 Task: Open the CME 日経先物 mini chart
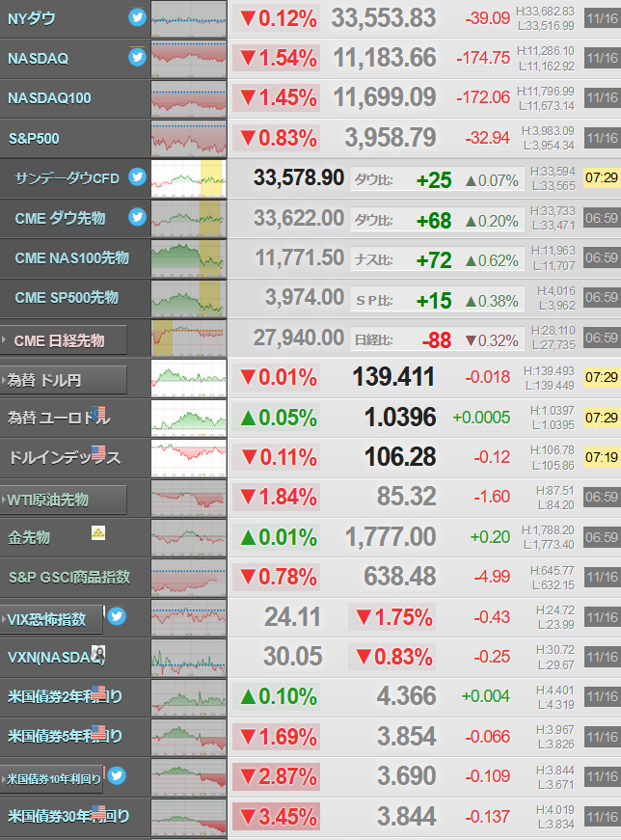point(189,339)
